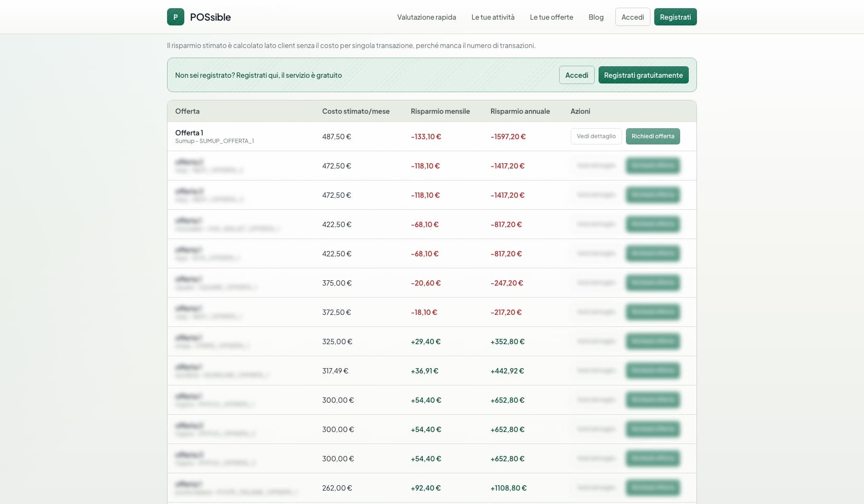
Task: Click the +36,91 € monthly saving value
Action: click(424, 371)
